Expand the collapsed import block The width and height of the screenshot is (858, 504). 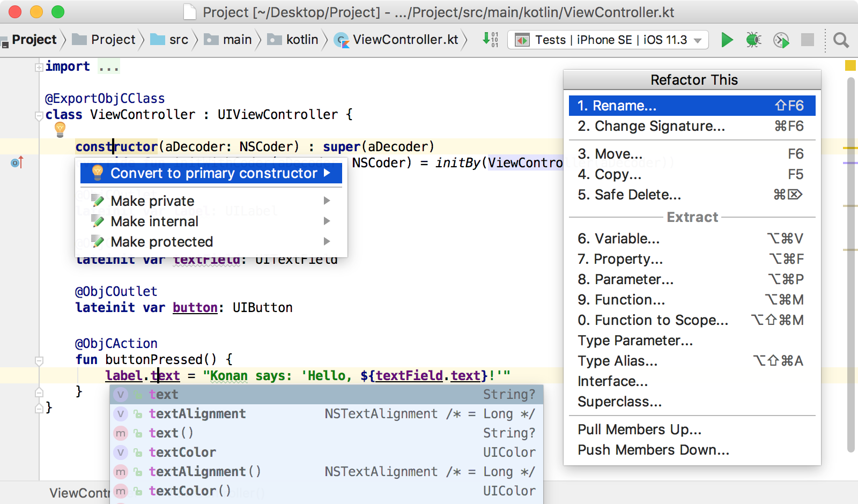[39, 67]
